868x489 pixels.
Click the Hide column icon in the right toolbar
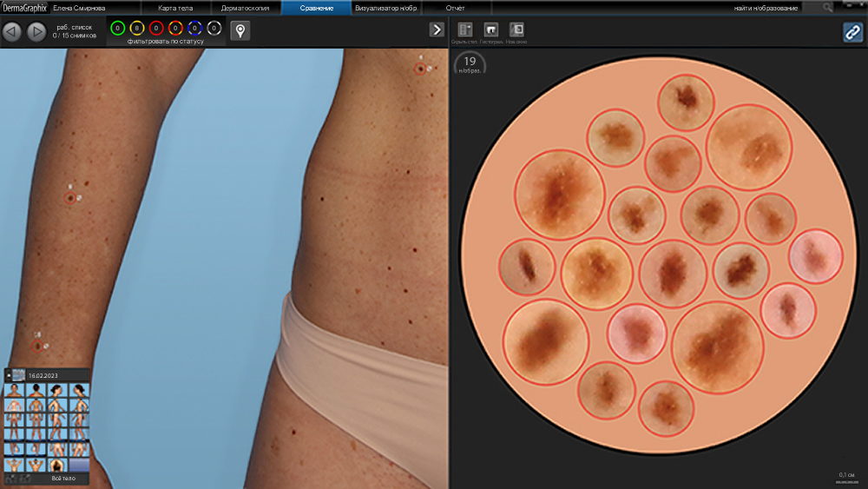[x=464, y=30]
